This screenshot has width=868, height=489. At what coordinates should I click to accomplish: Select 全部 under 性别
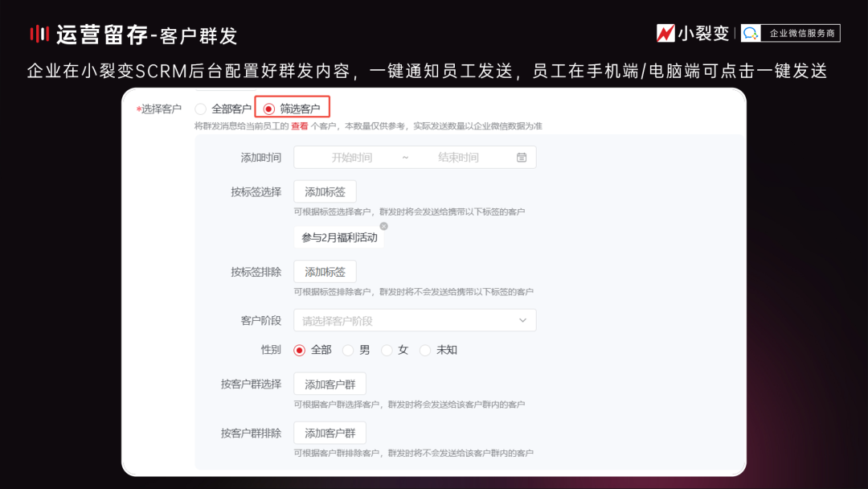click(300, 350)
